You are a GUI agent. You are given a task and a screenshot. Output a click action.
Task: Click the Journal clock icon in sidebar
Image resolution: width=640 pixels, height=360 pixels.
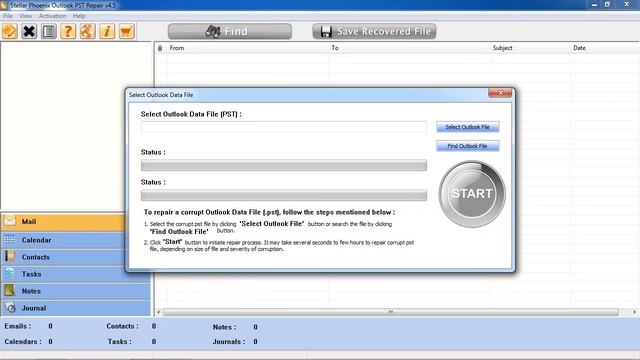[x=10, y=308]
